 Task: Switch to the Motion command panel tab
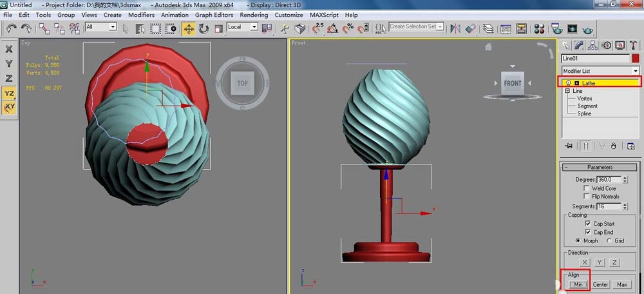[606, 45]
